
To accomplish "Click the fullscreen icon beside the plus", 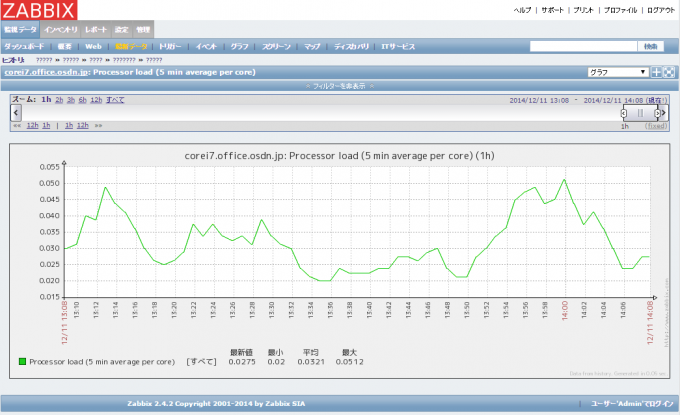I will pos(669,73).
